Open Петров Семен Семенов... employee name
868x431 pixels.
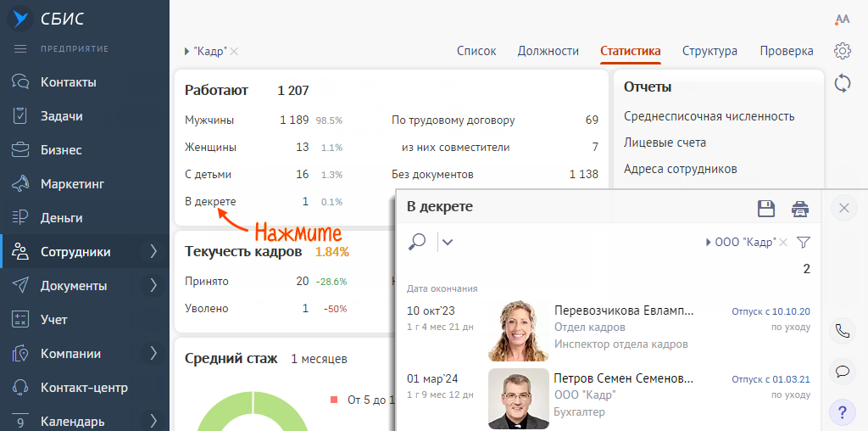pos(623,379)
